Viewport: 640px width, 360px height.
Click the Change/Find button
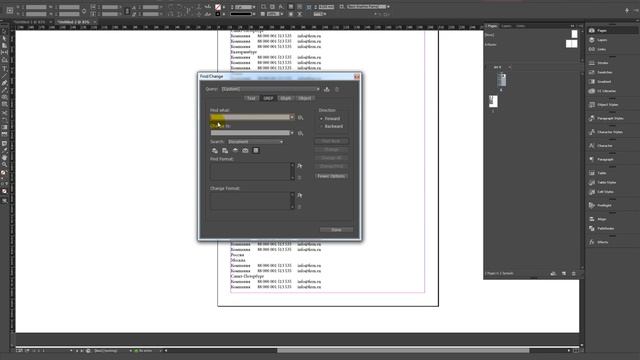(x=331, y=167)
